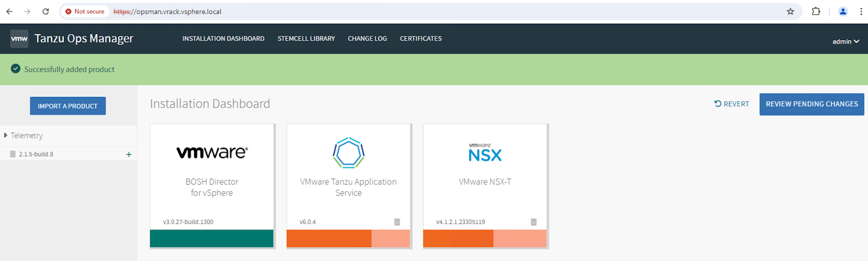Click the browser back arrow

click(x=9, y=11)
